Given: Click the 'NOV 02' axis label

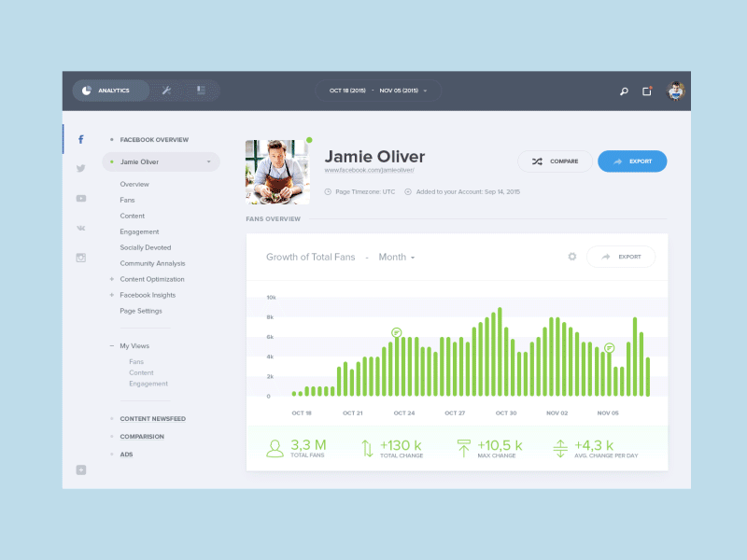Looking at the screenshot, I should 557,413.
